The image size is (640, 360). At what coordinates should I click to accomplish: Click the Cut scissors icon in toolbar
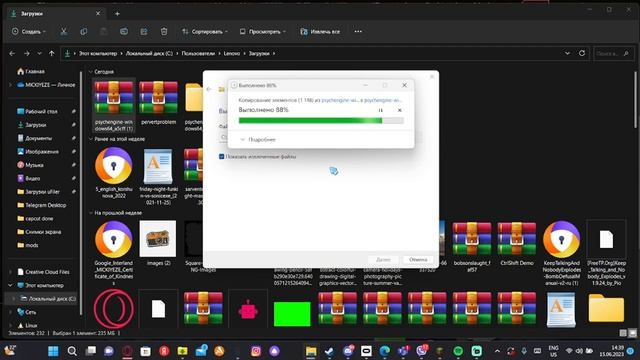pyautogui.click(x=64, y=31)
